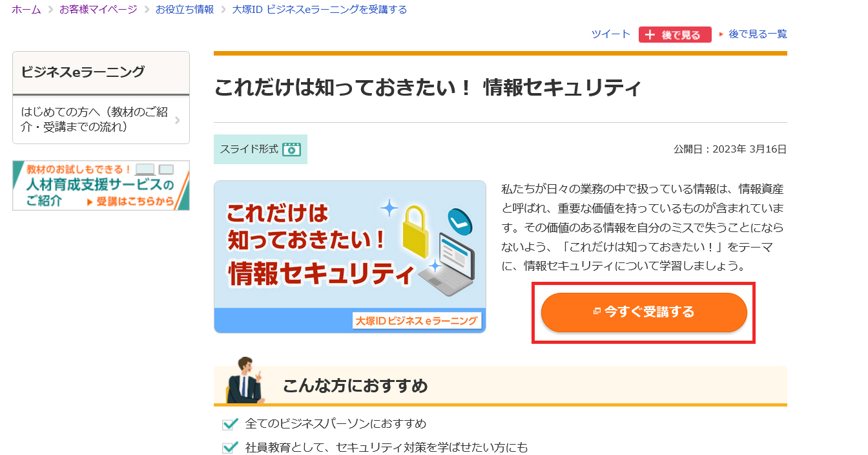The height and width of the screenshot is (455, 868).
Task: Click breadcrumb arrow after ホーム
Action: [50, 10]
